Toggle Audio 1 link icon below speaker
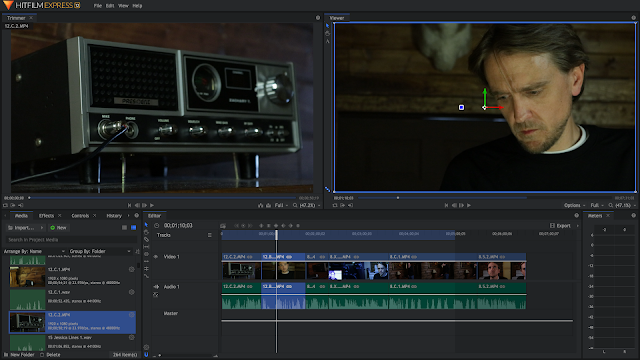The height and width of the screenshot is (360, 640). coord(156,295)
